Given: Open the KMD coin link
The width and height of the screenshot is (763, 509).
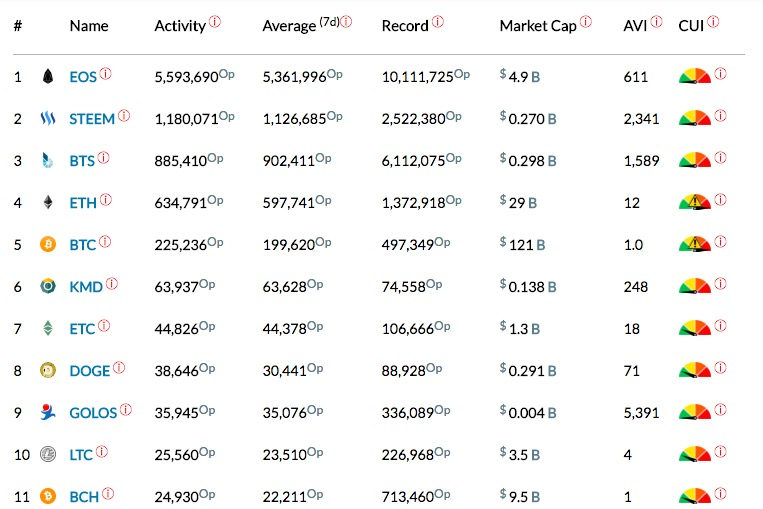Looking at the screenshot, I should coord(86,287).
